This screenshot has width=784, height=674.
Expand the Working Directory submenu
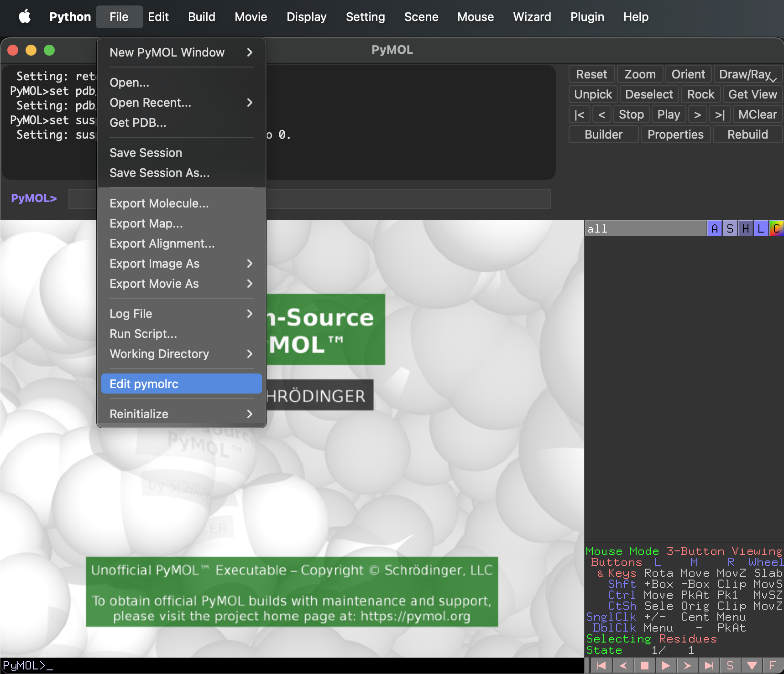182,354
